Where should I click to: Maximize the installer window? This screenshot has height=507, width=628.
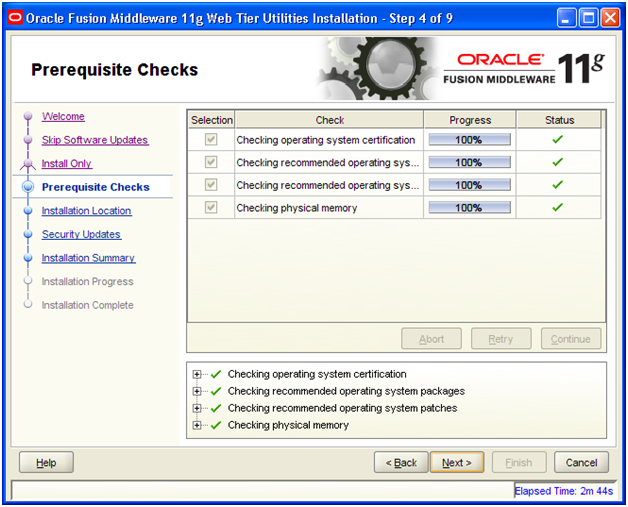pyautogui.click(x=588, y=18)
